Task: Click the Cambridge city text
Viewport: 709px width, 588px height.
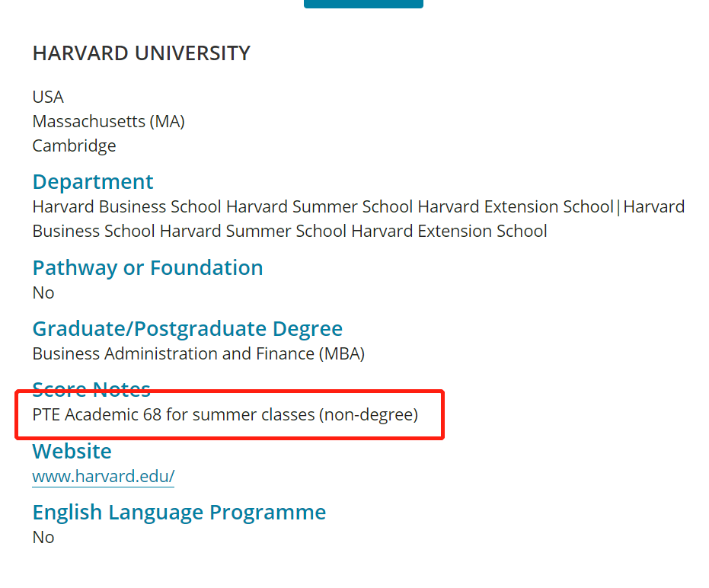Action: click(74, 145)
